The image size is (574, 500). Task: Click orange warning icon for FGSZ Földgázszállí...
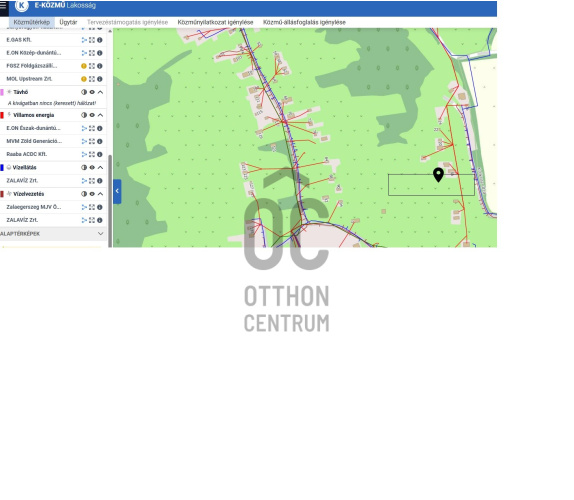(x=84, y=66)
